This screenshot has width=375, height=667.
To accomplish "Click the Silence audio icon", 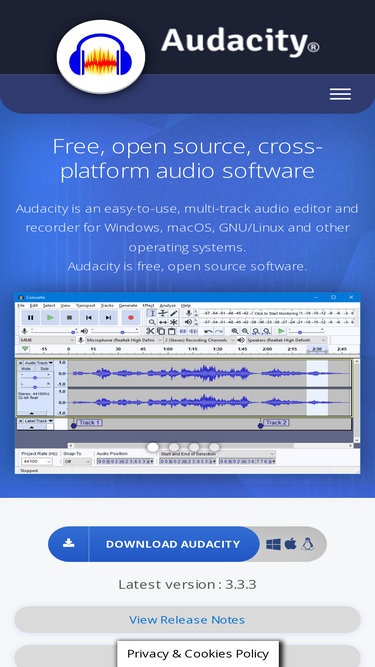I will coord(193,331).
